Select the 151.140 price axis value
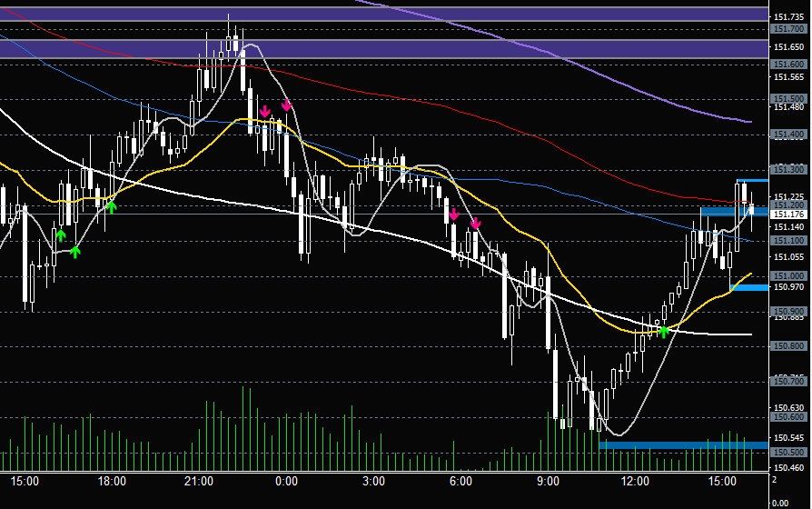Image resolution: width=812 pixels, height=509 pixels. coord(788,227)
